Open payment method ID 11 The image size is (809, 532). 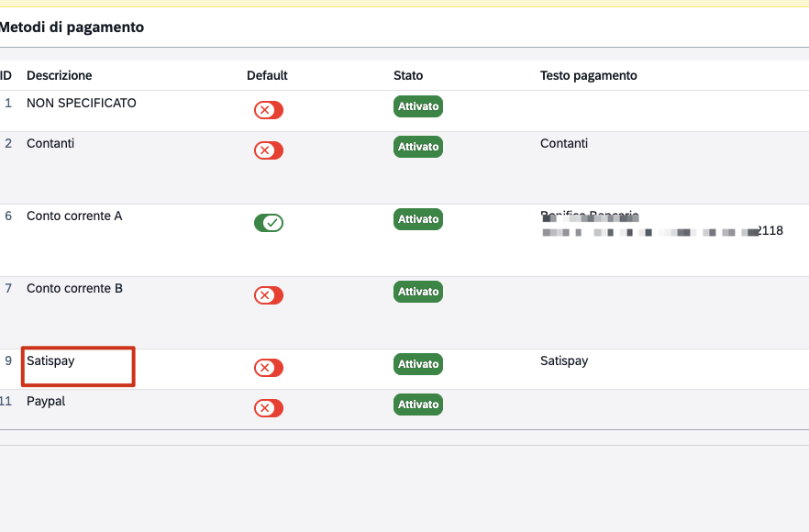pos(6,401)
